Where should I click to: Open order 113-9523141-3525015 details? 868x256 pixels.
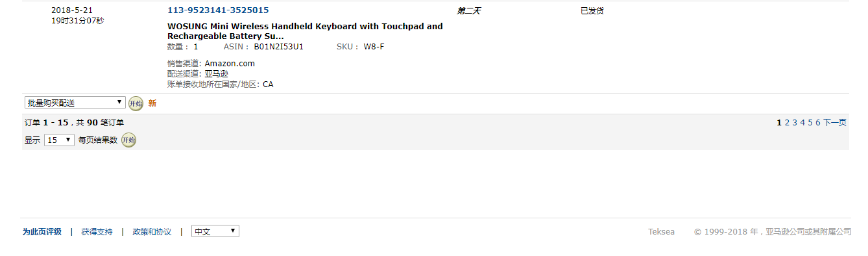(x=218, y=10)
